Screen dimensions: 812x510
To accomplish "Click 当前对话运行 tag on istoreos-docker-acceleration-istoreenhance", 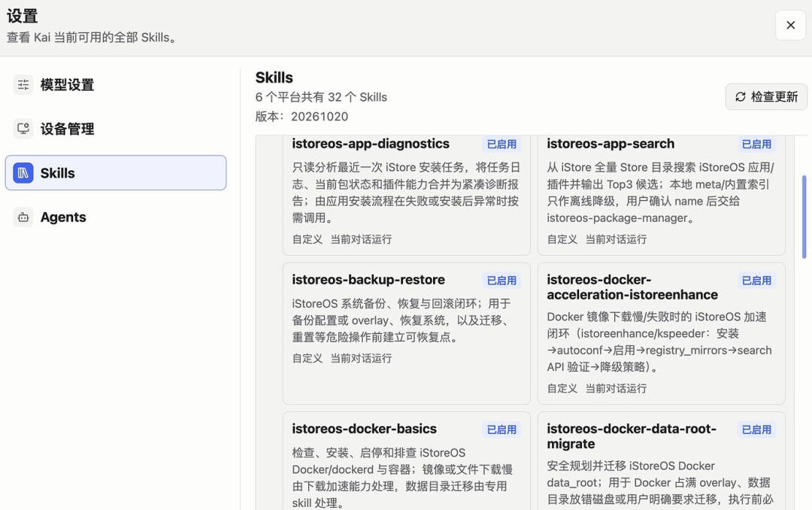I will (616, 389).
